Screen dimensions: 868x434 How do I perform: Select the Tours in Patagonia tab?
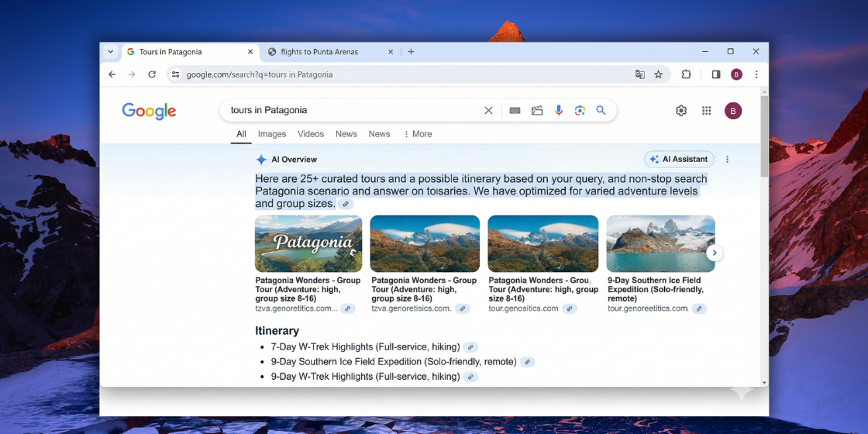point(190,52)
